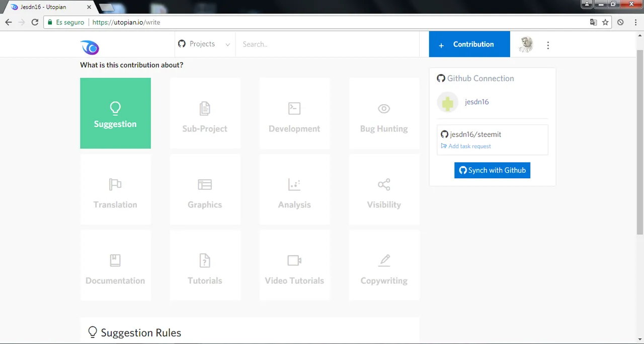Open the user avatar profile
This screenshot has width=644, height=344.
[x=526, y=44]
